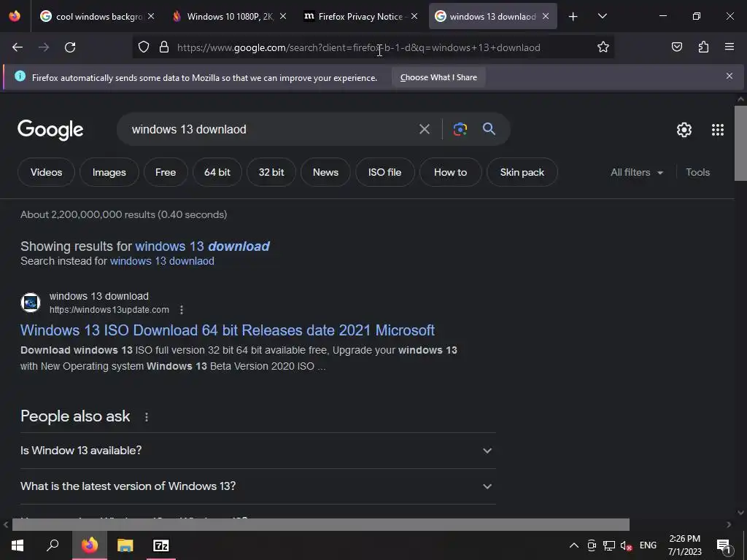Open 7-Zip from the taskbar
This screenshot has width=747, height=560.
click(161, 545)
